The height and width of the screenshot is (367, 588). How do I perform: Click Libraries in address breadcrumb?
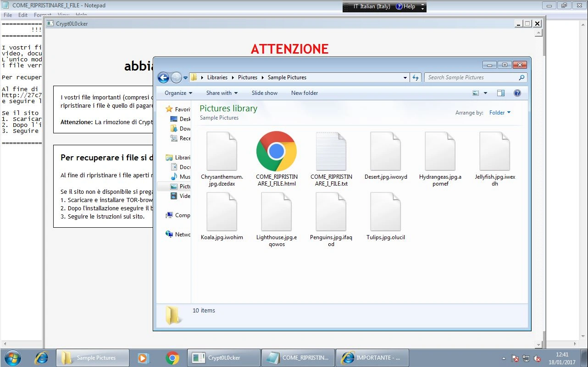217,77
